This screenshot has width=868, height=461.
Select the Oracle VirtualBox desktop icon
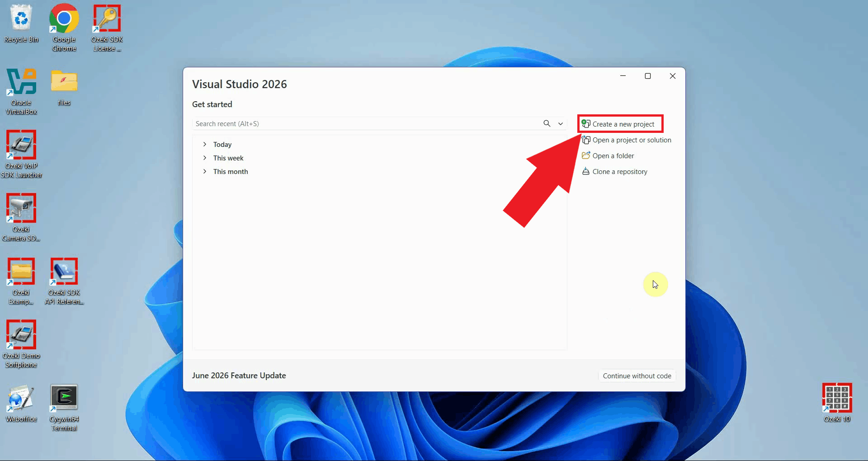pyautogui.click(x=21, y=91)
